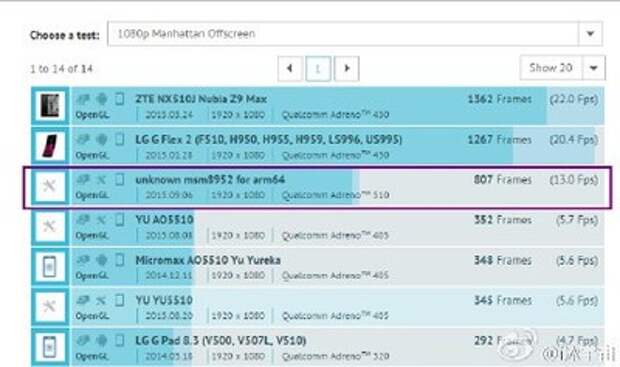This screenshot has width=620, height=367.
Task: Select page 1 in pagination
Action: pos(318,69)
